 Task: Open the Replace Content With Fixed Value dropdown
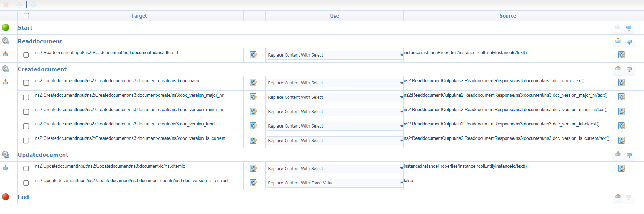coord(334,183)
